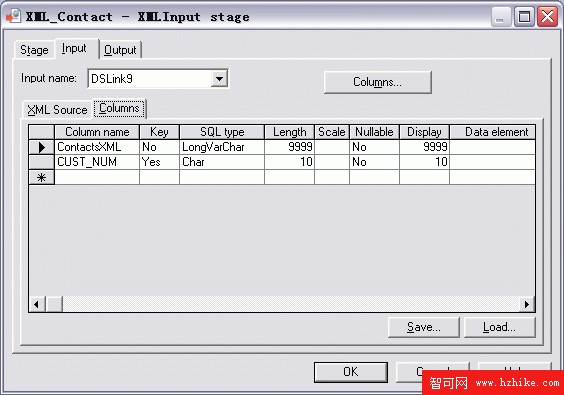The height and width of the screenshot is (395, 564).
Task: Click the Key column header
Action: coord(159,132)
